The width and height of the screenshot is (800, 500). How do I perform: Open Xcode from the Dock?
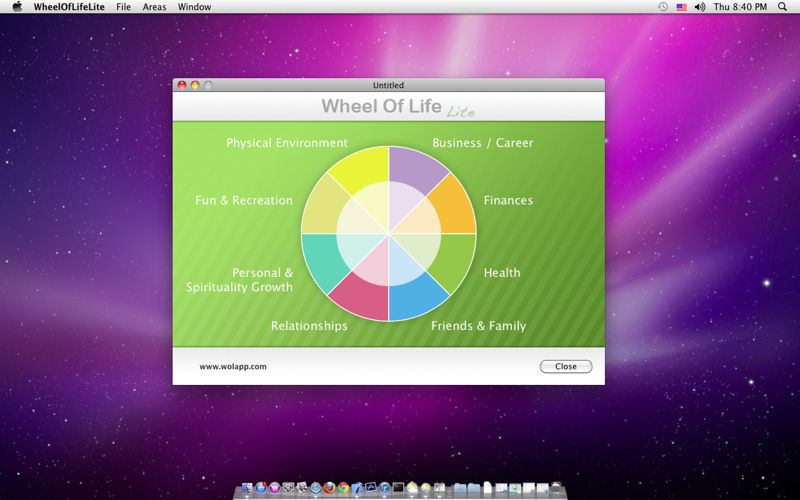pos(357,487)
